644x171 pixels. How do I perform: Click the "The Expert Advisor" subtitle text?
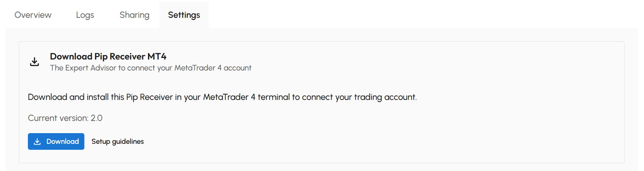[x=150, y=68]
